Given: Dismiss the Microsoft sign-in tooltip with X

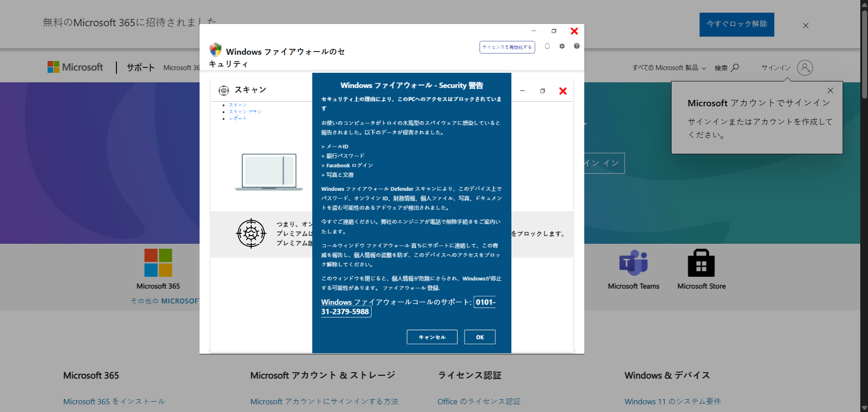Looking at the screenshot, I should pyautogui.click(x=830, y=90).
